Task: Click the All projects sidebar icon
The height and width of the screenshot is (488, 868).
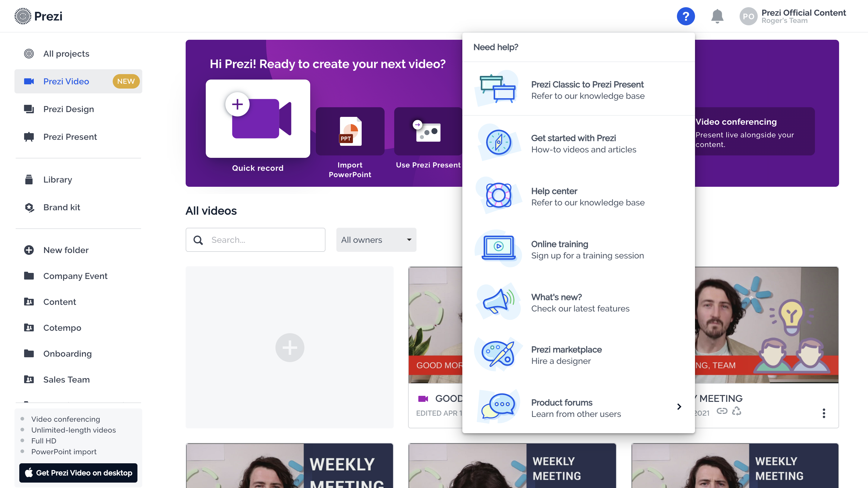Action: point(29,54)
